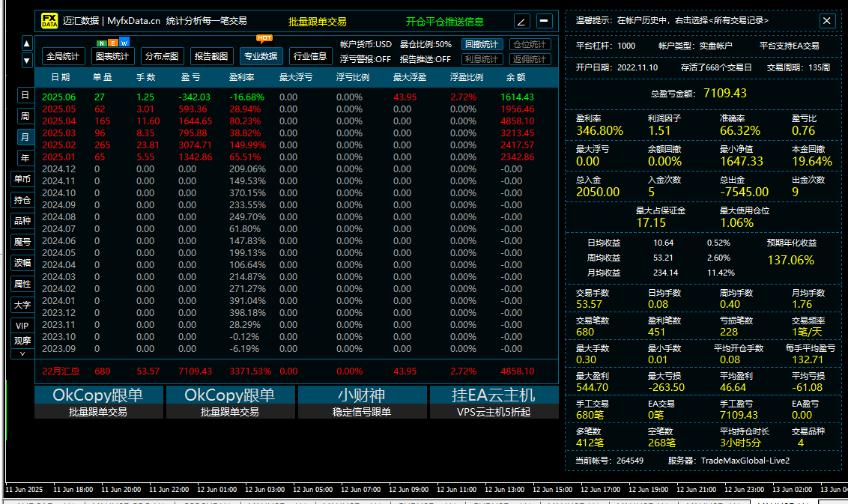The height and width of the screenshot is (504, 848).
Task: Open 行业信息 tab
Action: 310,56
